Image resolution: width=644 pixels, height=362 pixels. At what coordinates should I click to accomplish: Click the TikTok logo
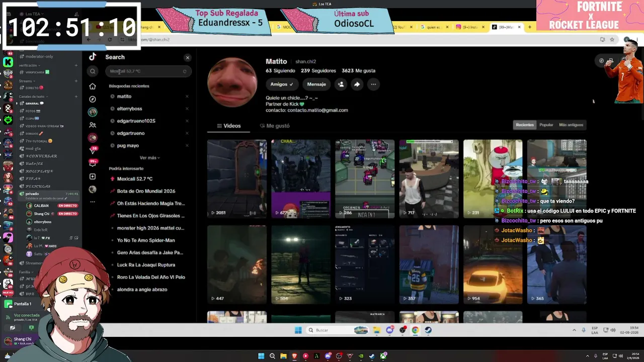pos(93,57)
